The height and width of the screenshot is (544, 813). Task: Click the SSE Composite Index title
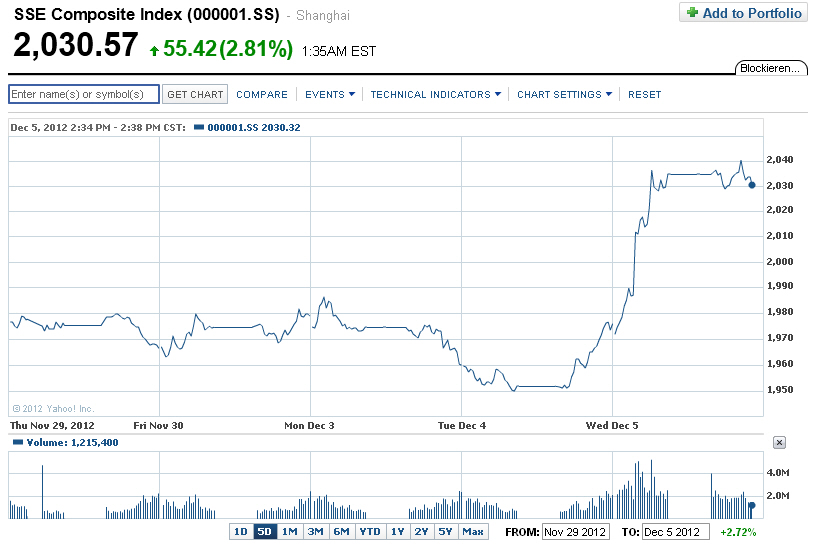tap(147, 15)
